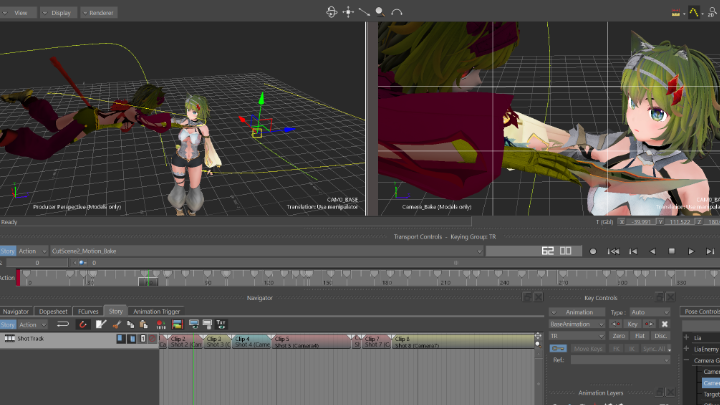Click the Sync. All button
Image resolution: width=720 pixels, height=405 pixels.
pos(654,349)
